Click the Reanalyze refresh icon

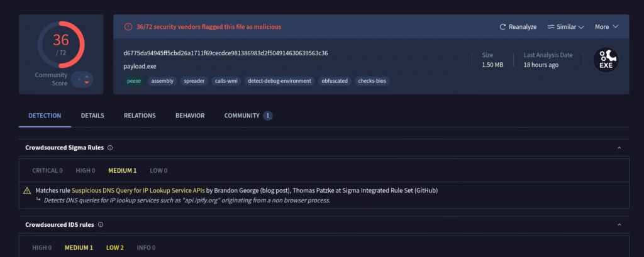[502, 27]
